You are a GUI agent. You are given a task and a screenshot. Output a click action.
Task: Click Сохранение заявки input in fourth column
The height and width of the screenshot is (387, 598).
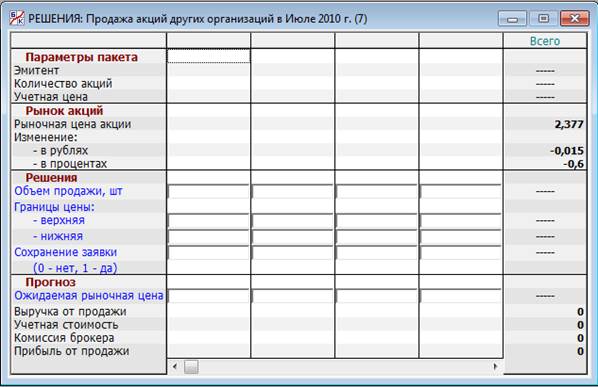click(460, 253)
